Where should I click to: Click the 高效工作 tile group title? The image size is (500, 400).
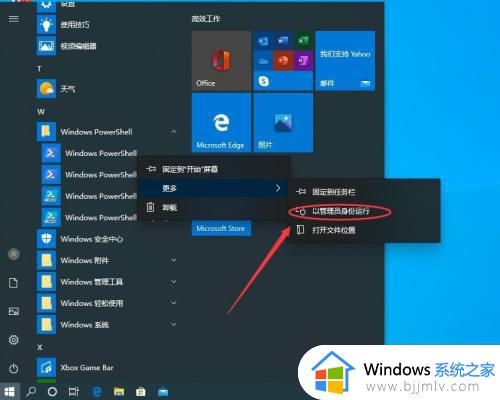tap(206, 19)
